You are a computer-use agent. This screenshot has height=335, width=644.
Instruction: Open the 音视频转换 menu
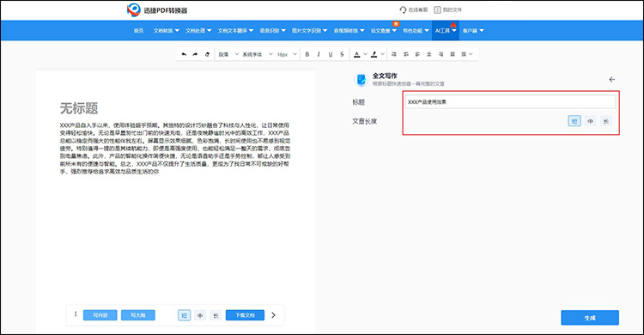(x=349, y=30)
